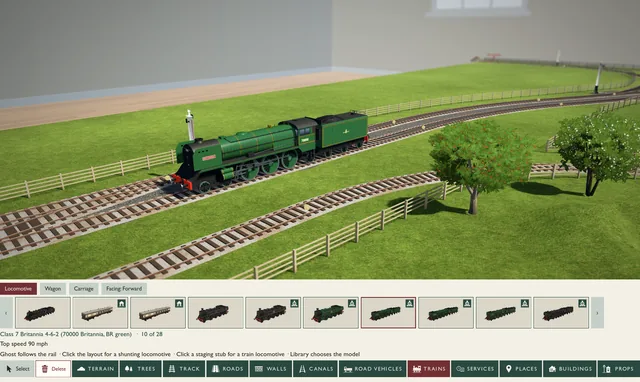Screen dimensions: 640x382
Task: Switch to the Track tool
Action: [184, 369]
